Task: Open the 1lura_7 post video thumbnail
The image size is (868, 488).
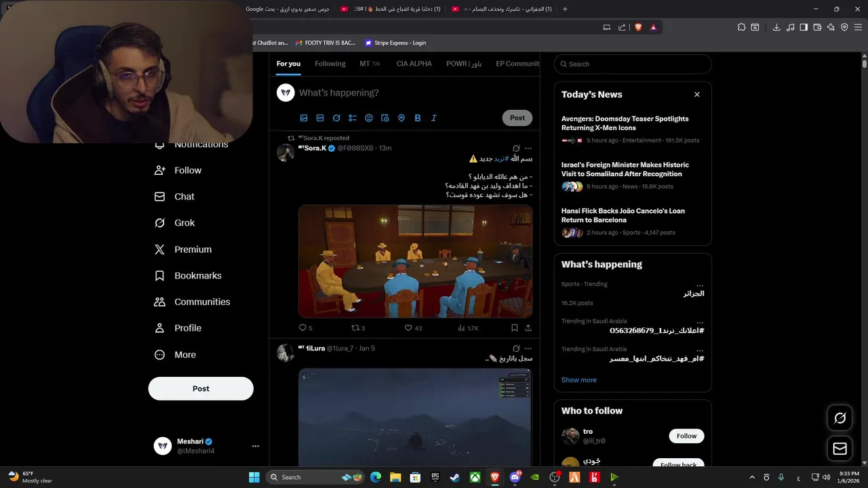Action: point(415,418)
